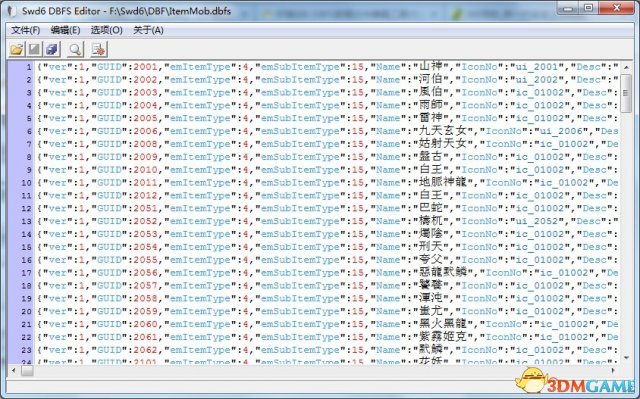Click the name 河伯 in row 2
The height and width of the screenshot is (399, 640).
pos(431,80)
